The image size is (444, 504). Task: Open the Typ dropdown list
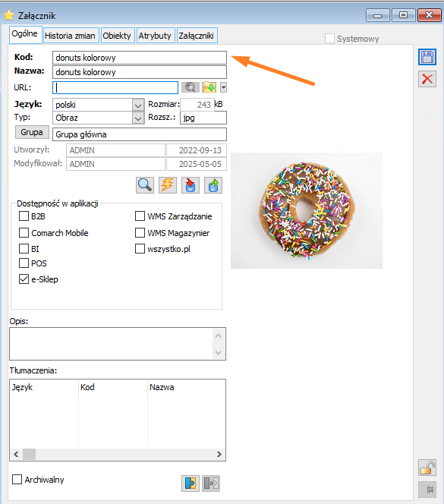[138, 118]
